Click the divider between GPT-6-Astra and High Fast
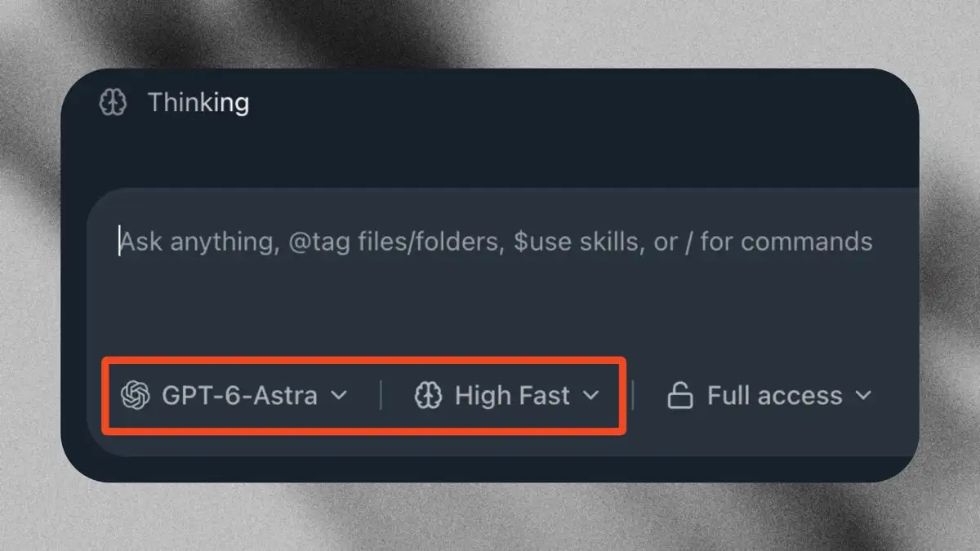The height and width of the screenshot is (551, 980). pyautogui.click(x=381, y=396)
